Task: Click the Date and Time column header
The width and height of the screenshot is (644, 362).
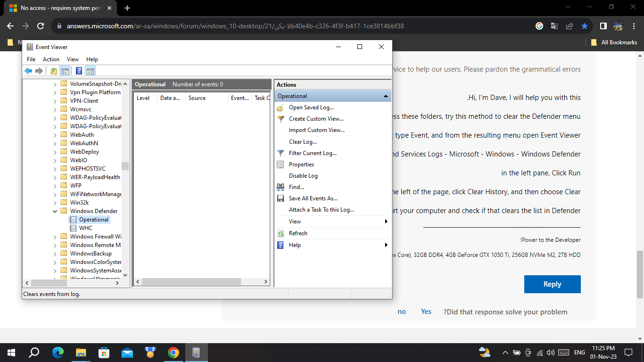Action: (171, 98)
